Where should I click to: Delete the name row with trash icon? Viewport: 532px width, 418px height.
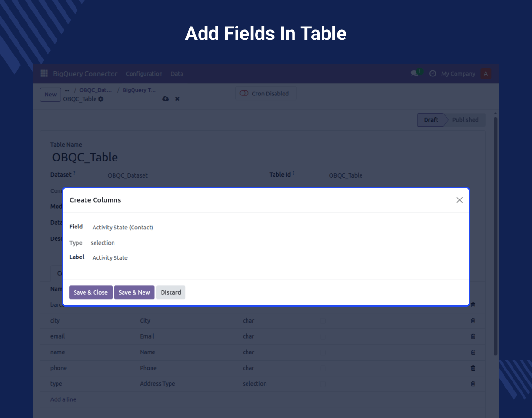coord(473,352)
